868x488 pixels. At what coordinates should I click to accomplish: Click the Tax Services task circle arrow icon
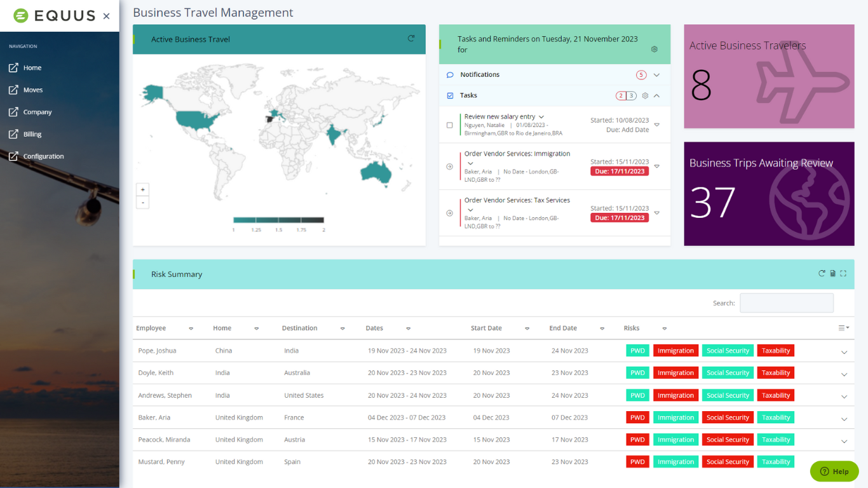point(450,213)
